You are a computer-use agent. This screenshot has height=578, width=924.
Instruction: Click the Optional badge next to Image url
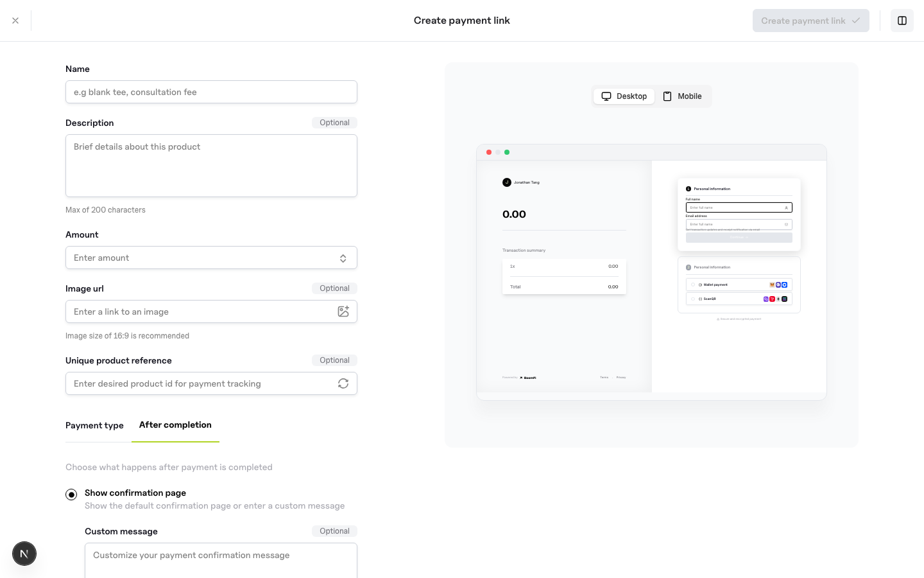coord(334,288)
